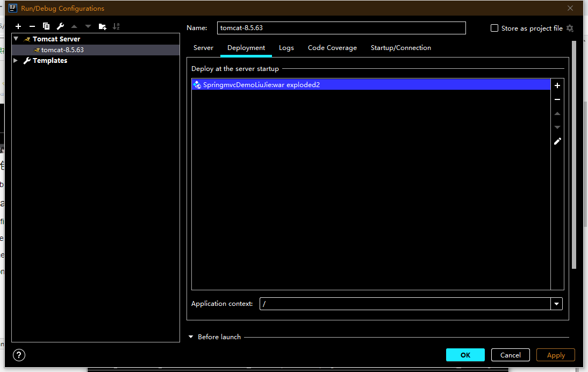Select the Tomcat Server tree label

(x=56, y=39)
